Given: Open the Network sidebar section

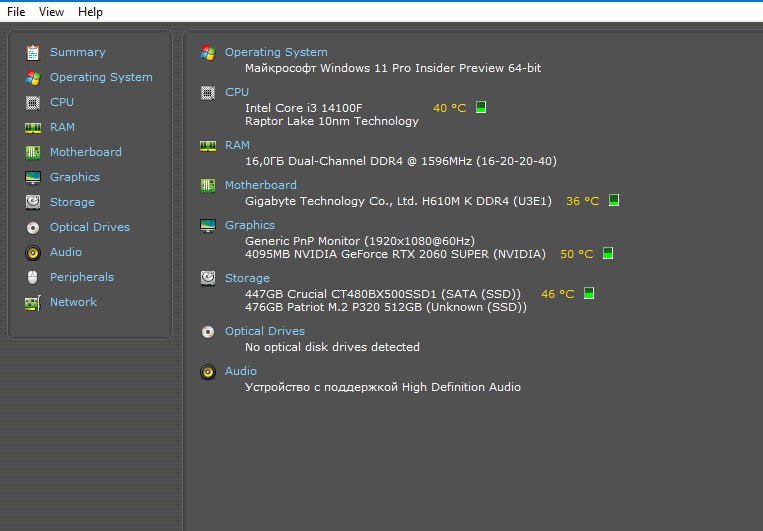Looking at the screenshot, I should [73, 302].
